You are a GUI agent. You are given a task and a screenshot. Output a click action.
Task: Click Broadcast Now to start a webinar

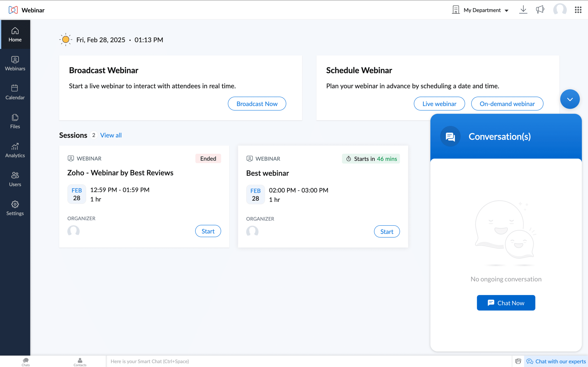257,104
